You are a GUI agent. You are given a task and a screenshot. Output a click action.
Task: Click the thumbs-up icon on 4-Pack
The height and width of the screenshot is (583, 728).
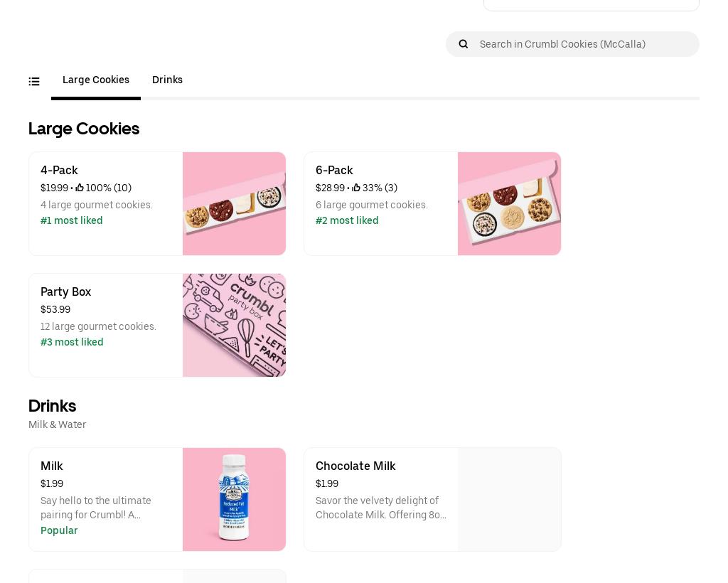click(80, 188)
